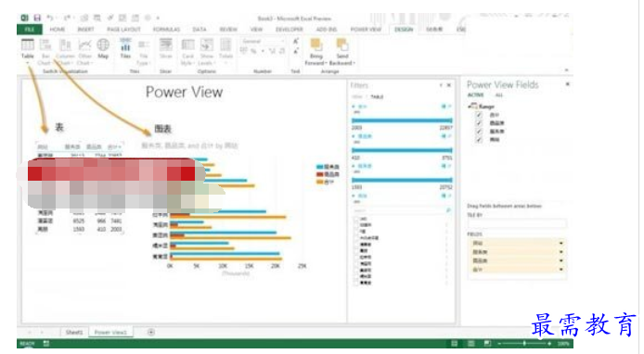The height and width of the screenshot is (354, 644).
Task: Open the FILE tab
Action: [30, 30]
